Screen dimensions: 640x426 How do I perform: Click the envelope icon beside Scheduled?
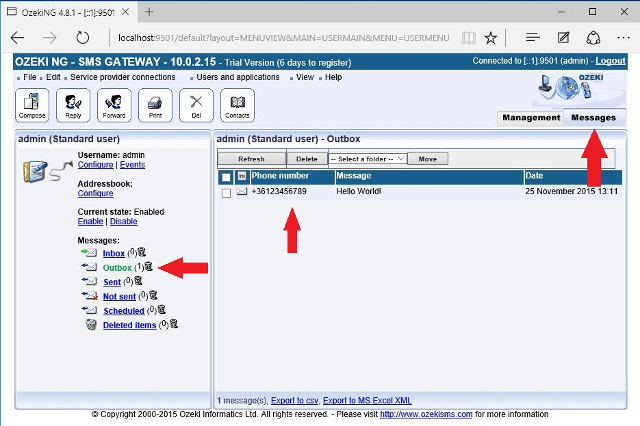[x=89, y=310]
